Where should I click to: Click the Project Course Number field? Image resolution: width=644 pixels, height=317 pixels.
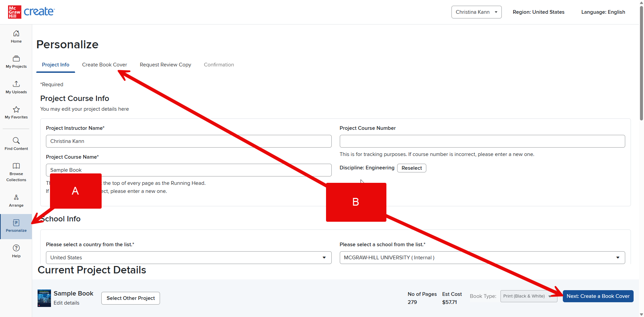[x=482, y=141]
